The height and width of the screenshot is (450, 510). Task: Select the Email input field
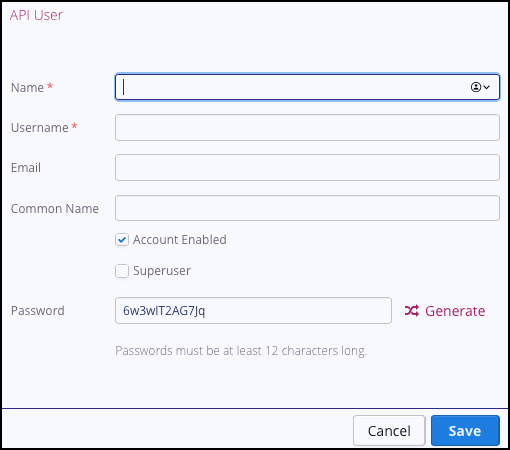click(x=307, y=167)
